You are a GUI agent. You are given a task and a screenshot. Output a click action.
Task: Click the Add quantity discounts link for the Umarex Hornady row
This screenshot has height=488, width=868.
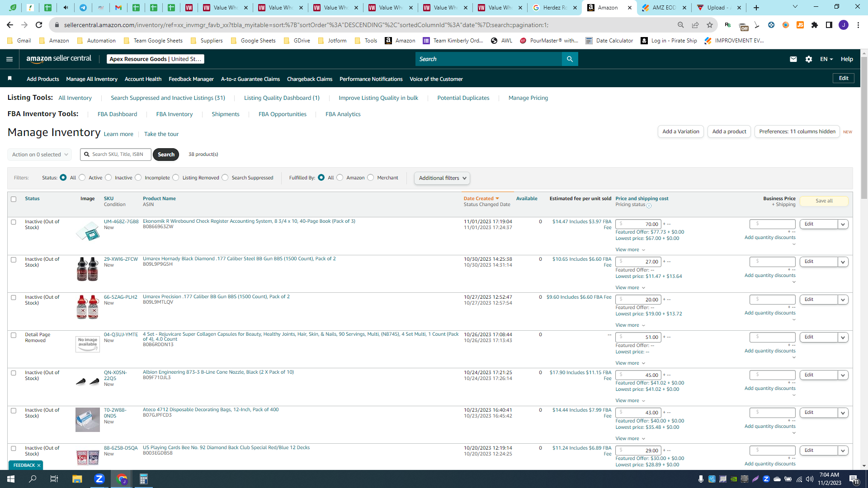tap(770, 276)
